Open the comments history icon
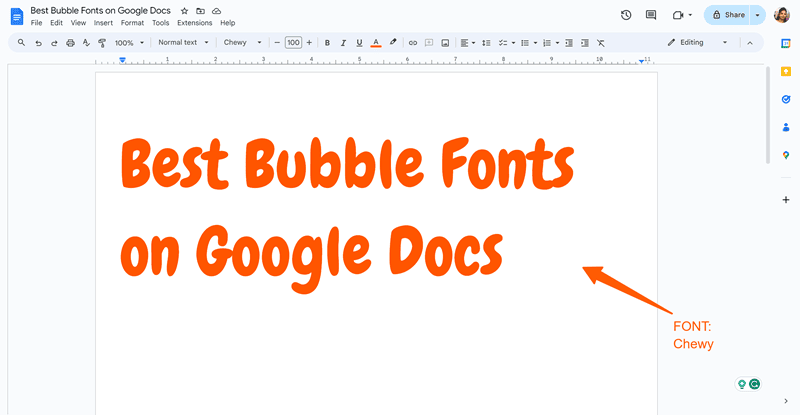 [651, 15]
